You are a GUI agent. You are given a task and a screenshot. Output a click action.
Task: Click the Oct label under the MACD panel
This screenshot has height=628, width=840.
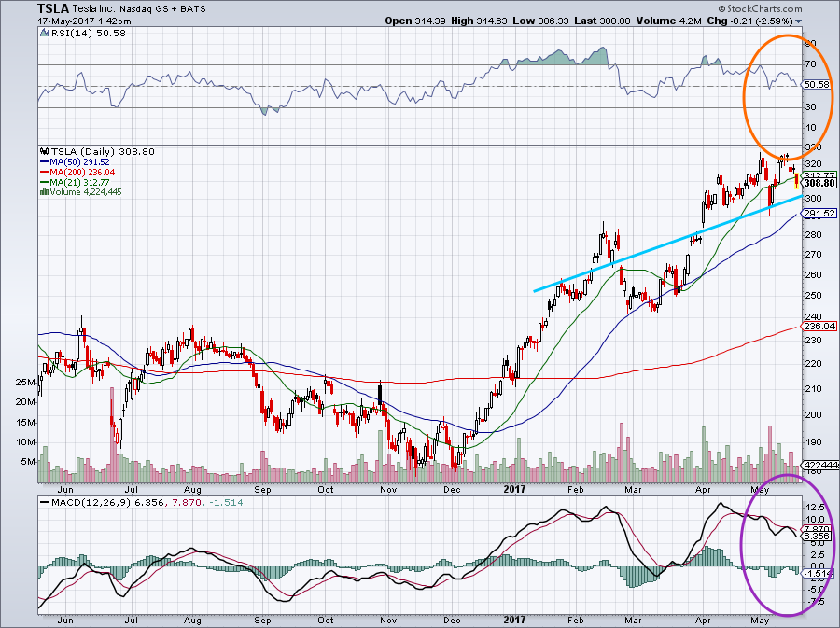[326, 621]
